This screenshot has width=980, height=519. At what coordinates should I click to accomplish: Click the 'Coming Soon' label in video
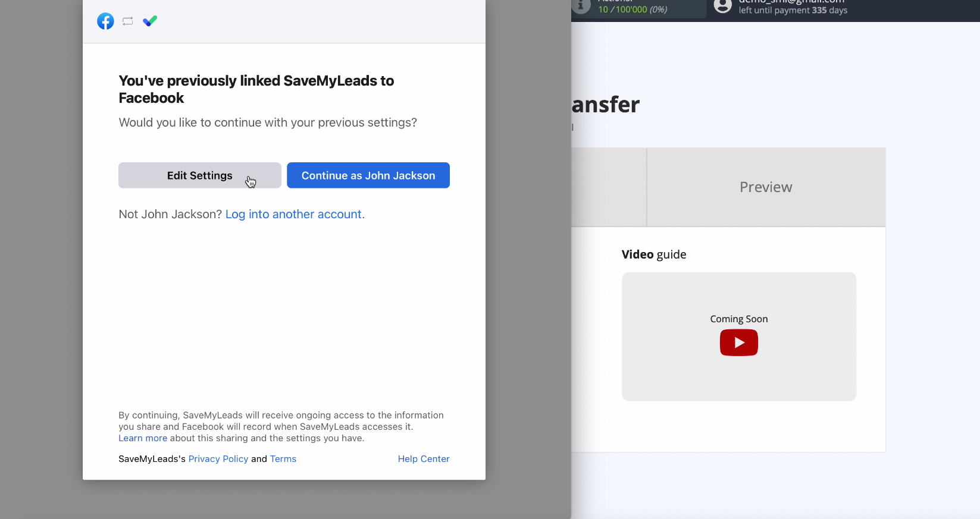click(x=738, y=319)
